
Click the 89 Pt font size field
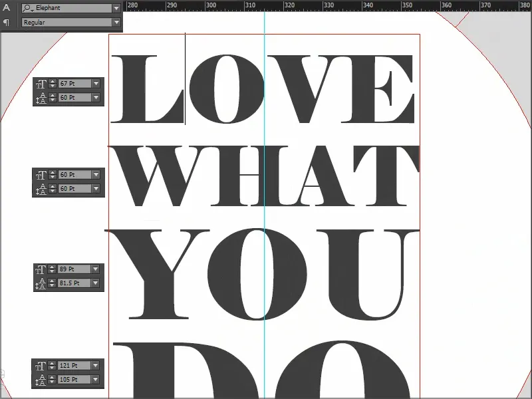[74, 269]
